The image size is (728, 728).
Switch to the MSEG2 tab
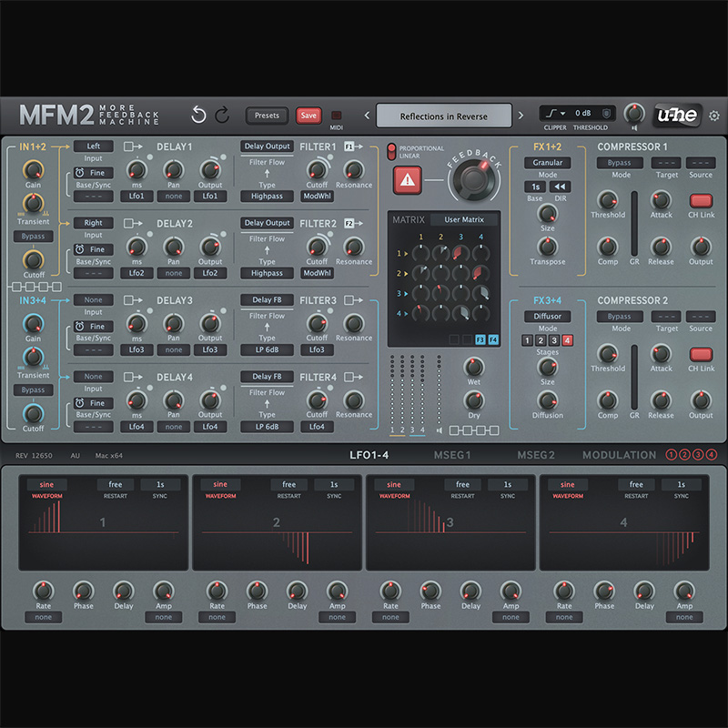(x=536, y=455)
